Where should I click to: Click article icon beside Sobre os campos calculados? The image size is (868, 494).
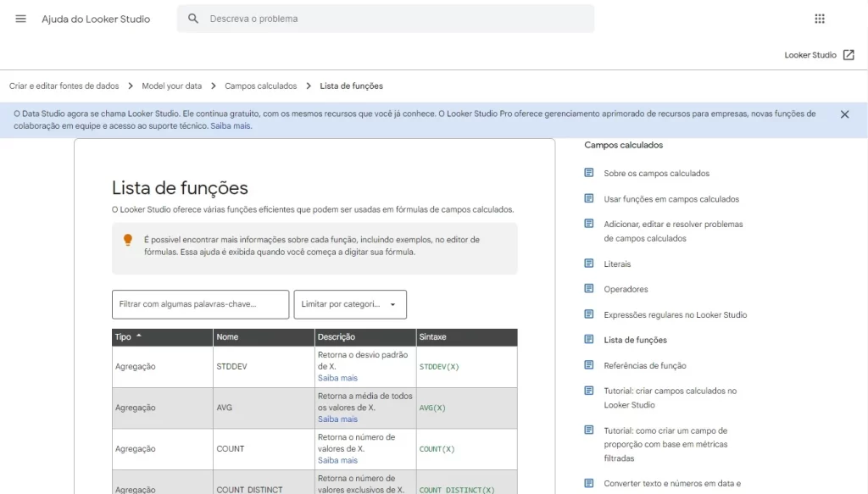(589, 173)
